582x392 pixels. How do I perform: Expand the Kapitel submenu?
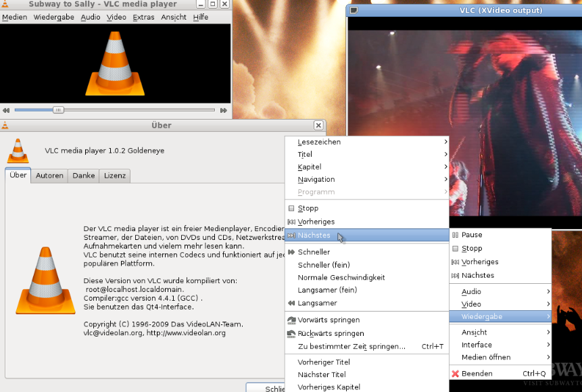point(367,167)
